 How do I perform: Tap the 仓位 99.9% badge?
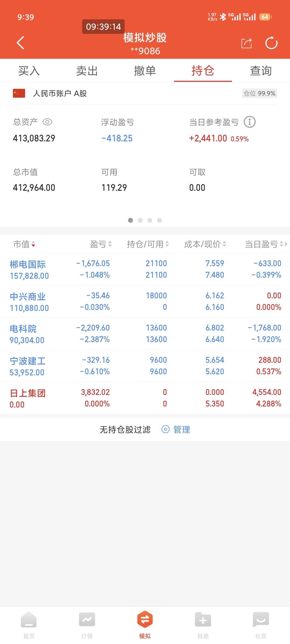[x=260, y=93]
